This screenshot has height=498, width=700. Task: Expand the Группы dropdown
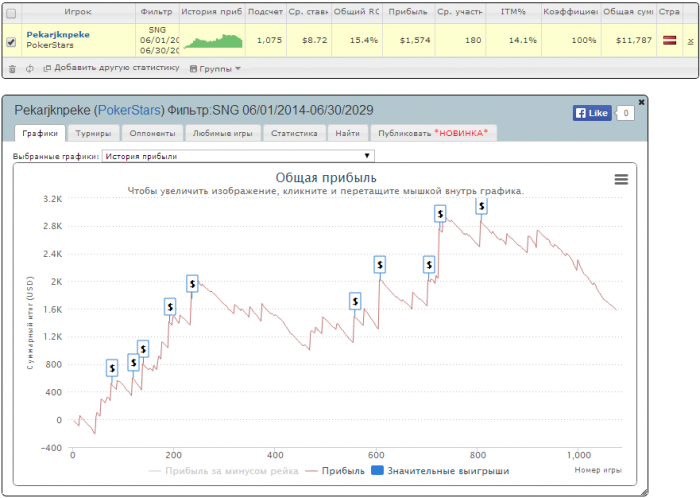click(x=215, y=69)
